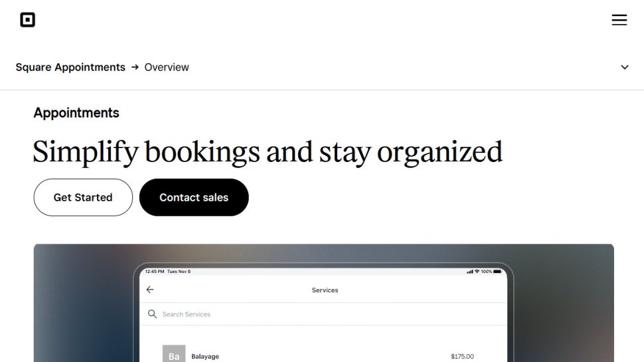Open the Square logo home link
This screenshot has height=362, width=644.
[x=27, y=20]
